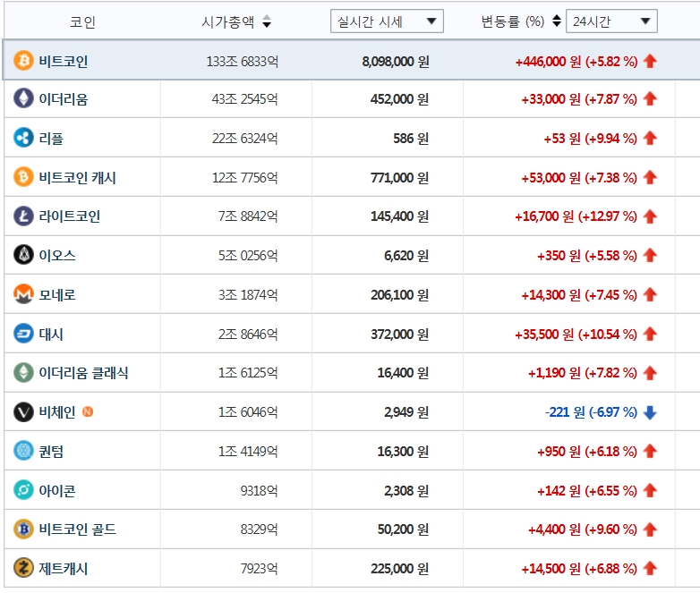Click the Monero coin icon

pyautogui.click(x=23, y=294)
